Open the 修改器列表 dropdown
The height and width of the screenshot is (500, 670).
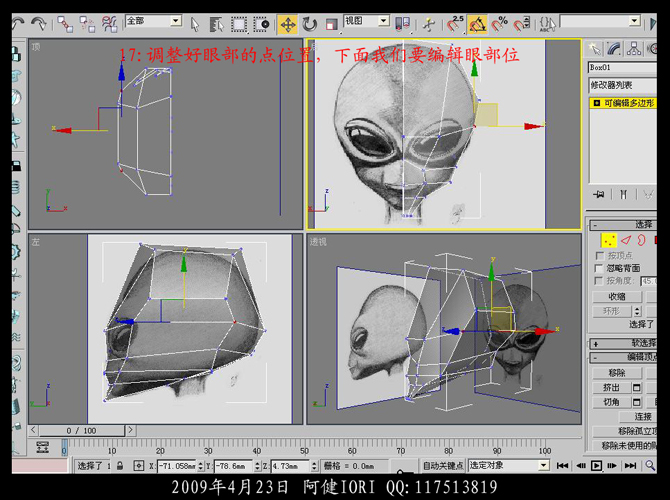click(622, 85)
